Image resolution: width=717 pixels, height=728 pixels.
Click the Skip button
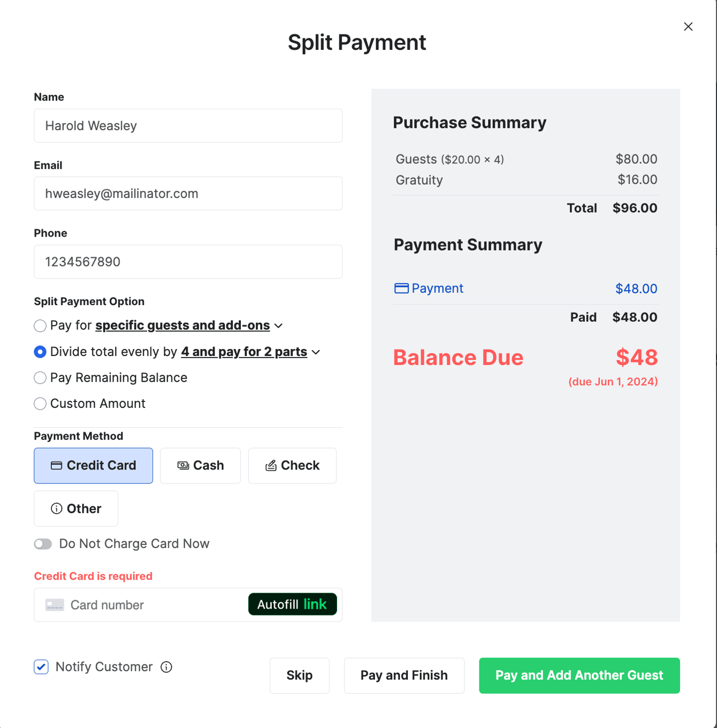coord(300,676)
